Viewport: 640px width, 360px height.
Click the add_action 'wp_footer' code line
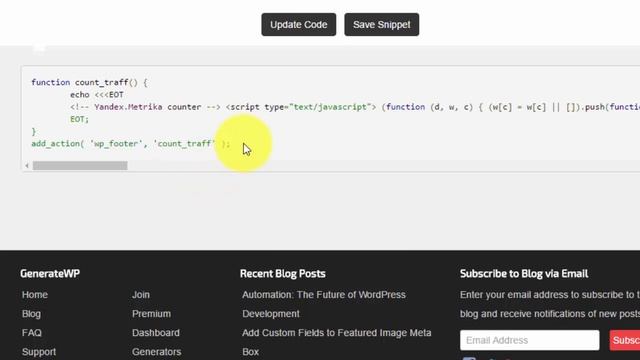click(131, 144)
